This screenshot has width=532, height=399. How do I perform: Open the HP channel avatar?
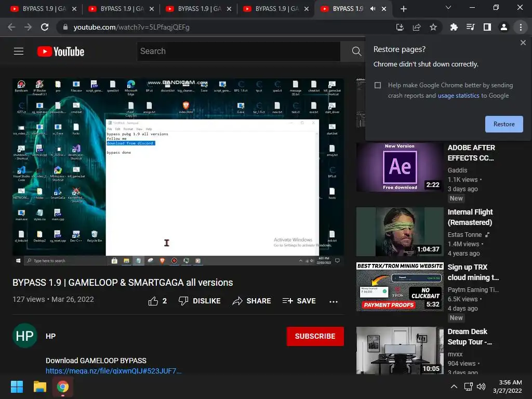tap(25, 336)
